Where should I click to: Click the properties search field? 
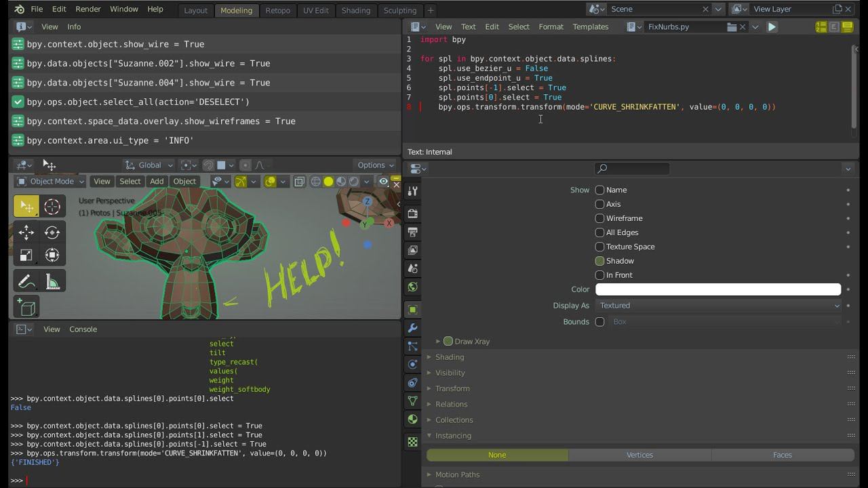click(x=632, y=169)
